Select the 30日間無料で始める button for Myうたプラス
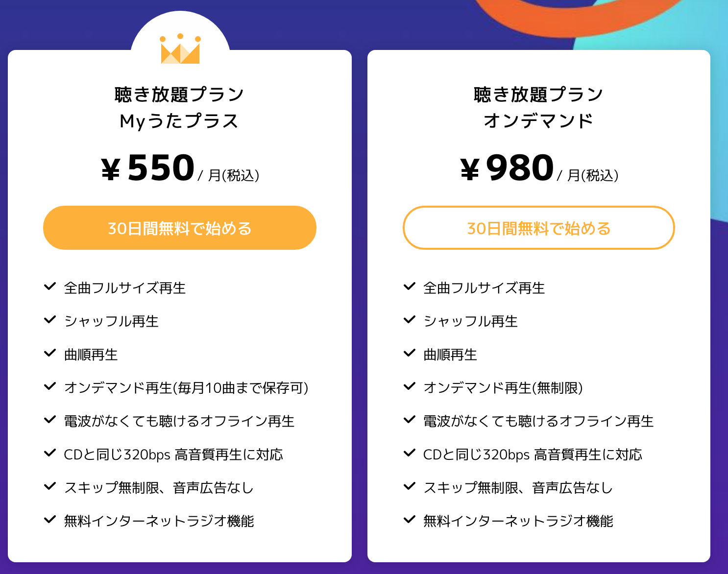 [179, 228]
